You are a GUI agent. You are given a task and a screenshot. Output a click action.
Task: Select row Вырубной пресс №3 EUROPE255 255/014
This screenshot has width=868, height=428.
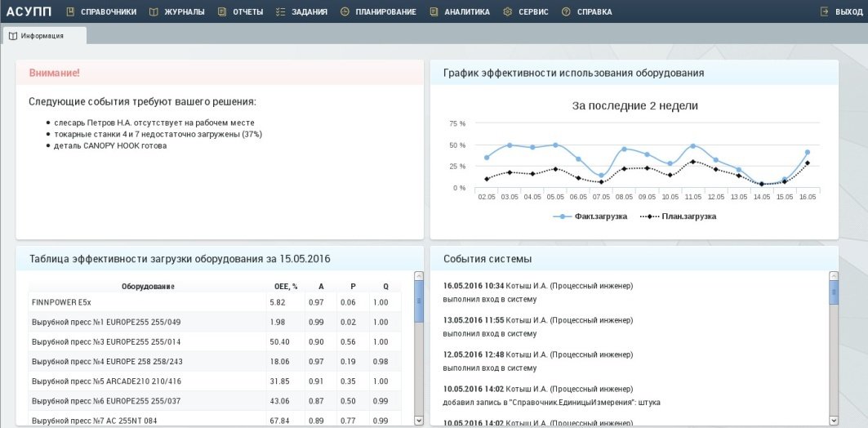click(x=215, y=342)
